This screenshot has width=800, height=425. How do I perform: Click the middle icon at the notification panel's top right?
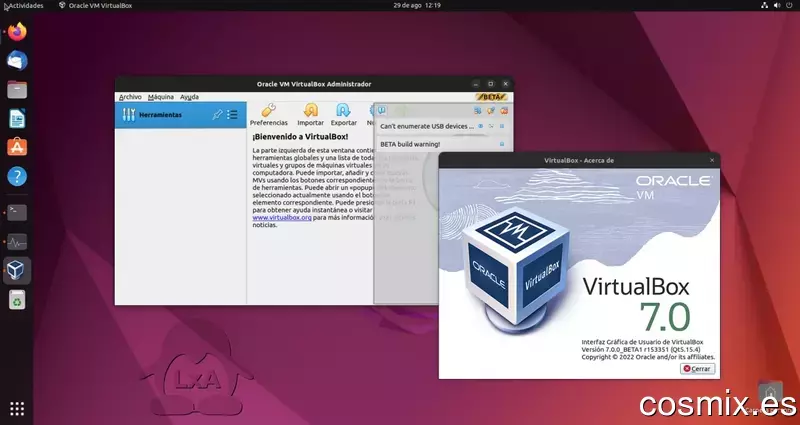[491, 110]
